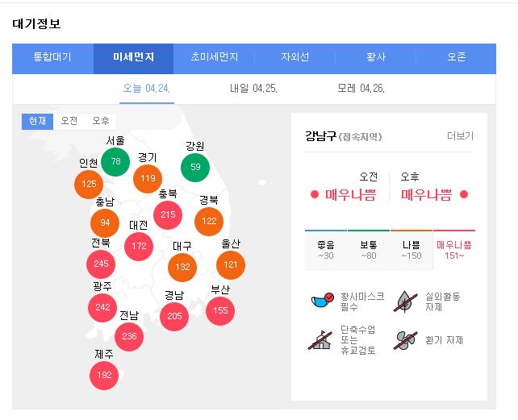Switch map to 현재 view
The height and width of the screenshot is (420, 518).
(x=37, y=121)
